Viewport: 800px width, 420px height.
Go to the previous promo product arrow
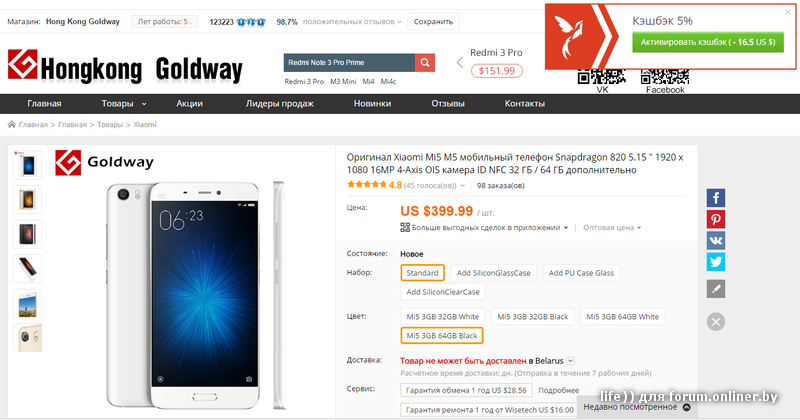pos(460,63)
